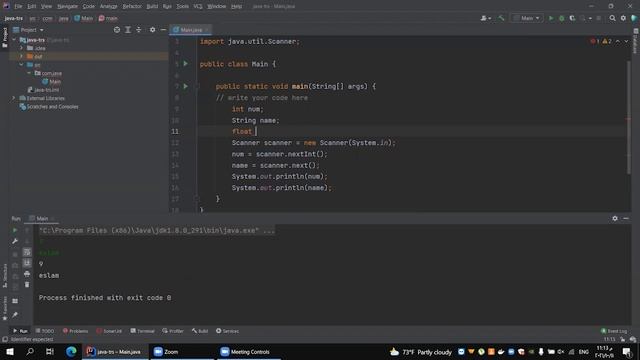Collapse the com.java package
This screenshot has width=640, height=360.
[29, 73]
